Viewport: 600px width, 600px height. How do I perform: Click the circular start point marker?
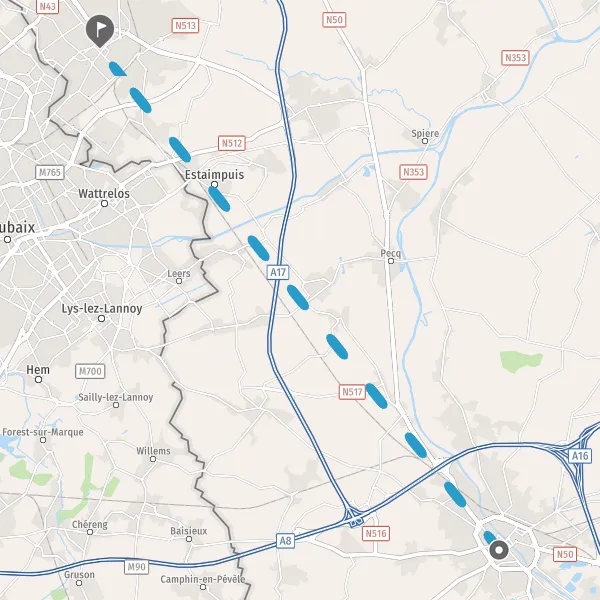click(x=499, y=550)
